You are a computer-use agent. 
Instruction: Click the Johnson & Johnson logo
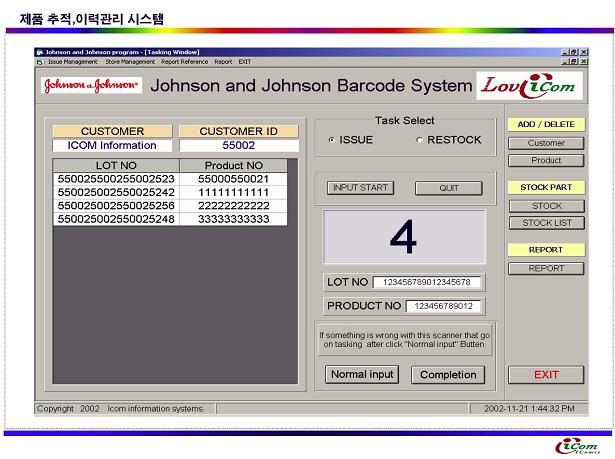pos(91,86)
